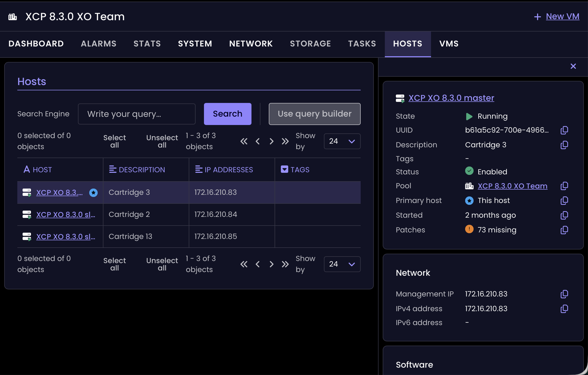Go to next page in top pagination

point(271,141)
